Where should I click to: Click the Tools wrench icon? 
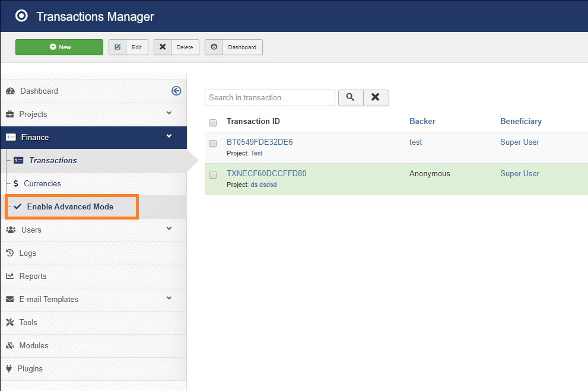tap(9, 322)
